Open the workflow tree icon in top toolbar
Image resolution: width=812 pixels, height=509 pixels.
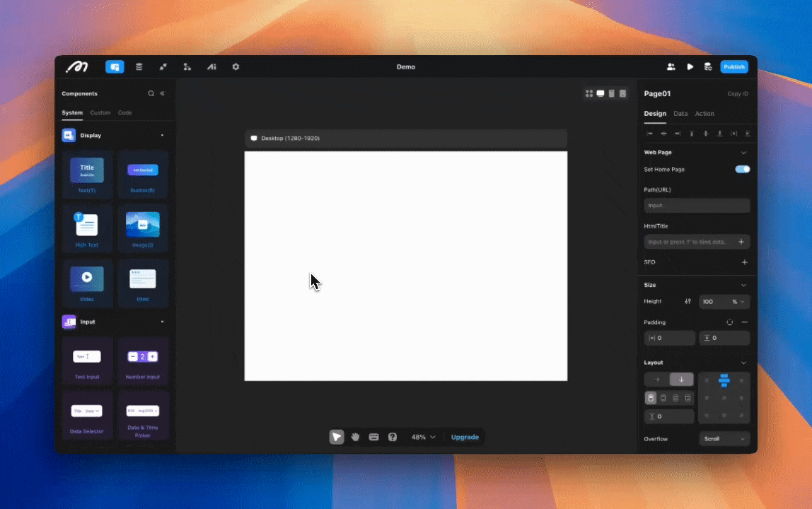pos(187,66)
